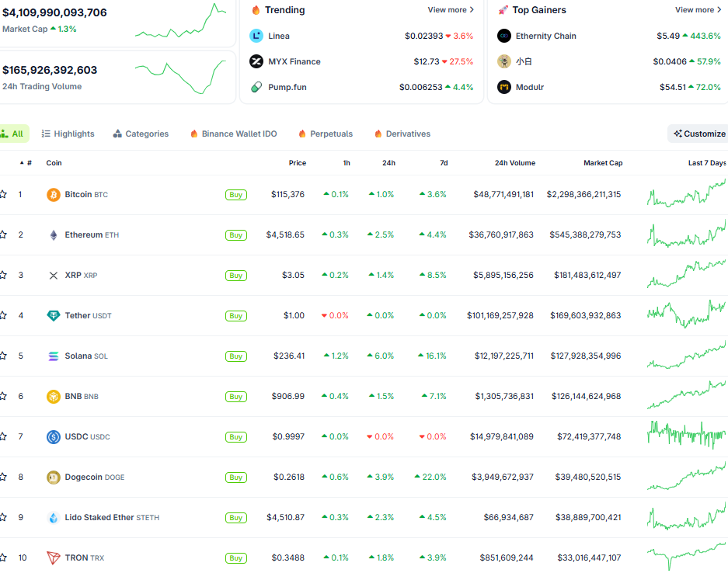The width and height of the screenshot is (728, 573).
Task: Click the Solana coin icon
Action: [x=53, y=356]
